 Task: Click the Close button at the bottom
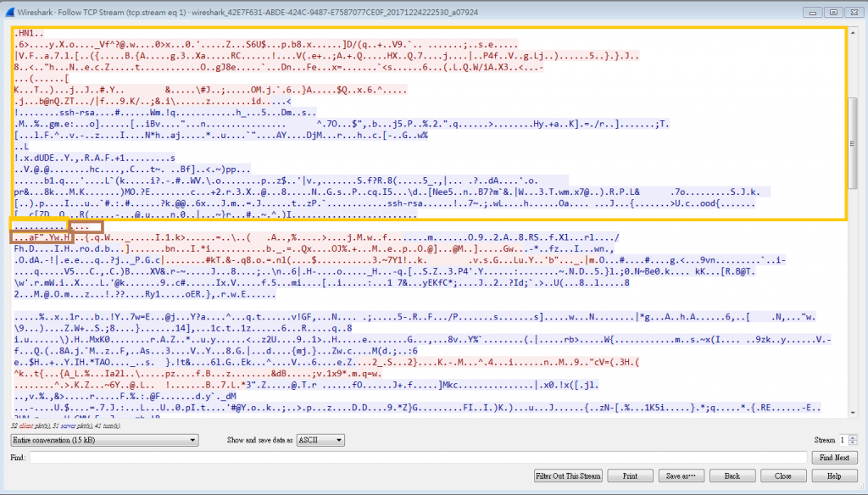[x=782, y=476]
